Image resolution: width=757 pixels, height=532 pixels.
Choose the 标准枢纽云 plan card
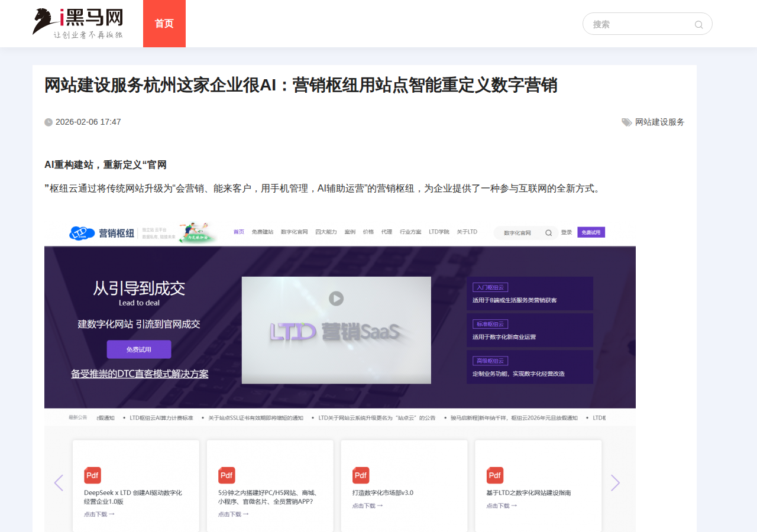point(530,330)
